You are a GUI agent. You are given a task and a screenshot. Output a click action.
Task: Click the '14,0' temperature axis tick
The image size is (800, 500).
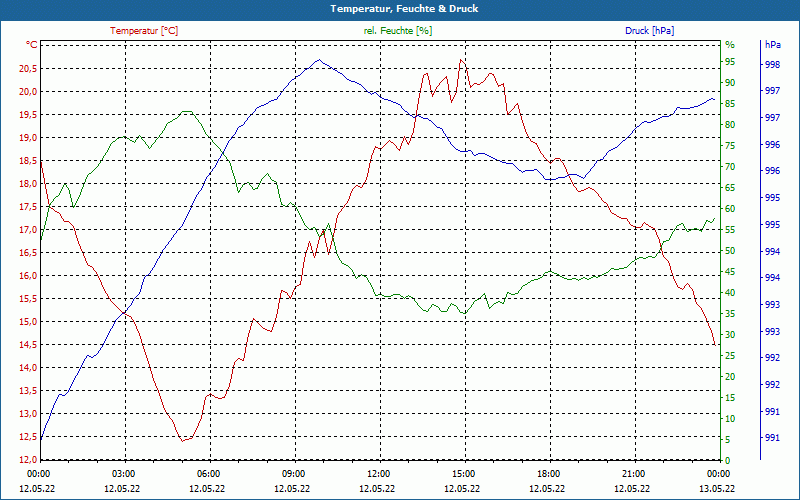pos(28,367)
